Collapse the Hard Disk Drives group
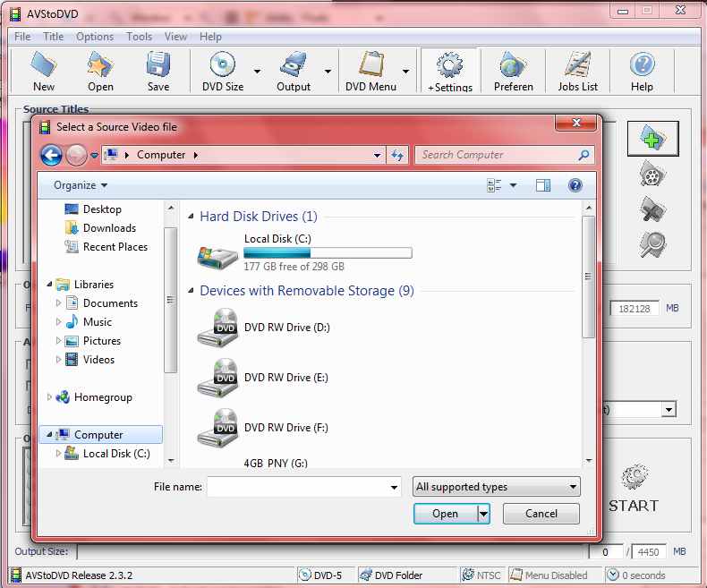The image size is (707, 588). coord(191,217)
